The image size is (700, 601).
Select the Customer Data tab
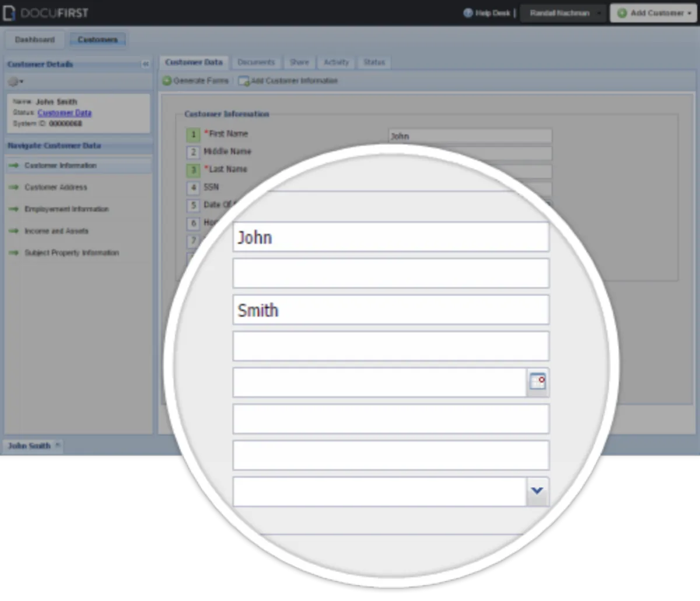194,62
